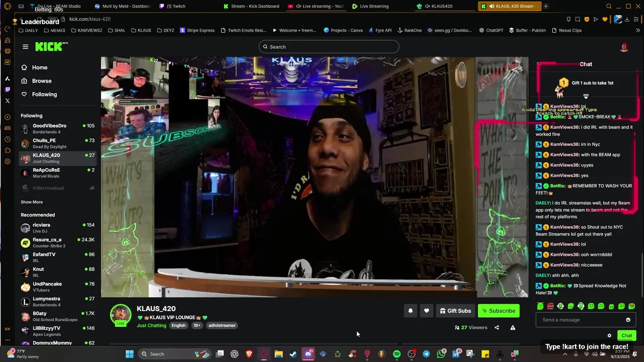Expand Show More under Following

[x=32, y=202]
